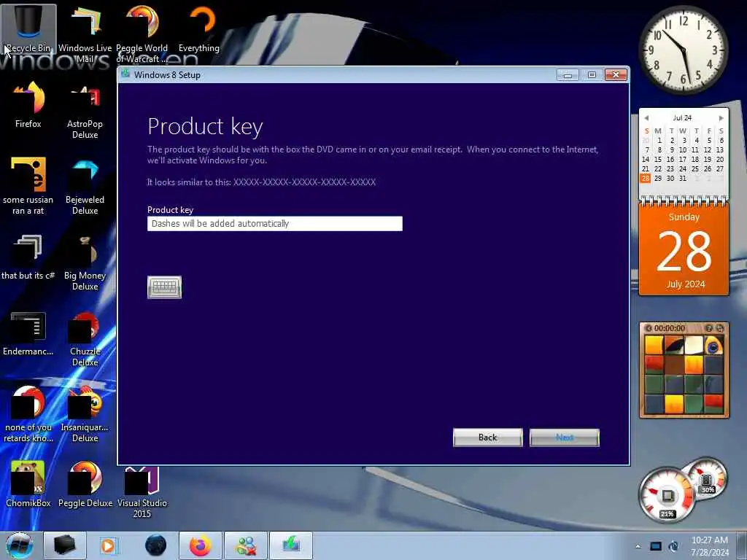Click the black box taskbar icon

pos(65,545)
